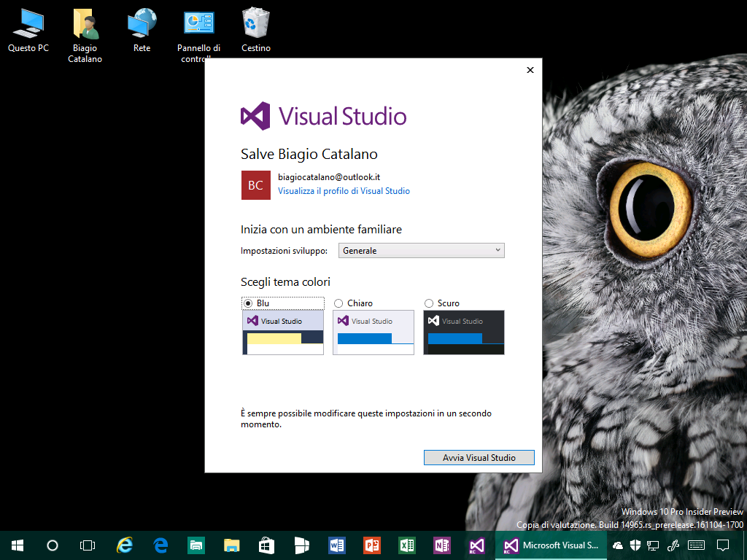Screen dimensions: 747x560
Task: Launch Microsoft Edge from taskbar
Action: point(160,545)
